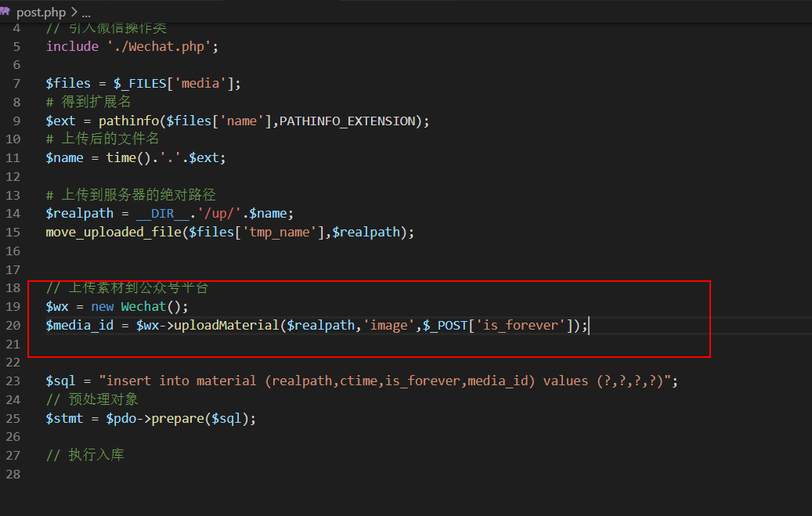The height and width of the screenshot is (516, 812).
Task: Click line number 7 in gutter
Action: (x=16, y=84)
